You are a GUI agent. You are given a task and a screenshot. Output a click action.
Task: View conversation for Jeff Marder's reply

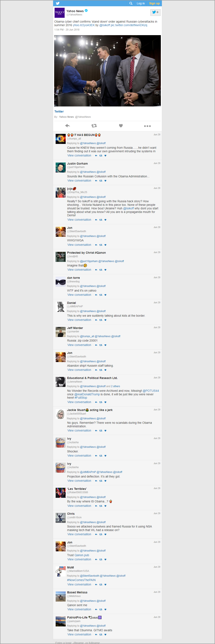pos(79,345)
